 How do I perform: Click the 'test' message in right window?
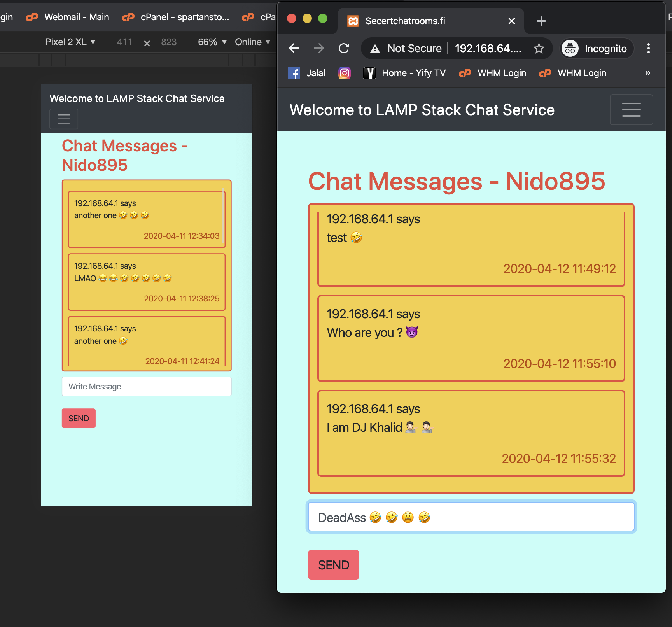pyautogui.click(x=471, y=249)
